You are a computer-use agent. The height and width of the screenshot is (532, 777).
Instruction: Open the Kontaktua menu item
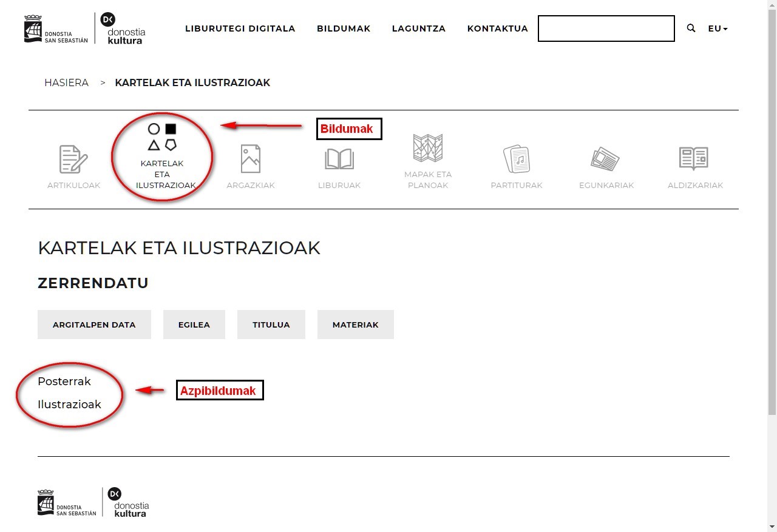click(x=498, y=29)
